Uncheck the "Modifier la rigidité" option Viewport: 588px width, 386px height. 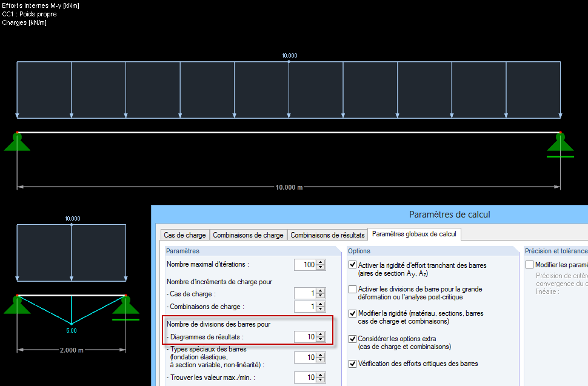pos(352,313)
